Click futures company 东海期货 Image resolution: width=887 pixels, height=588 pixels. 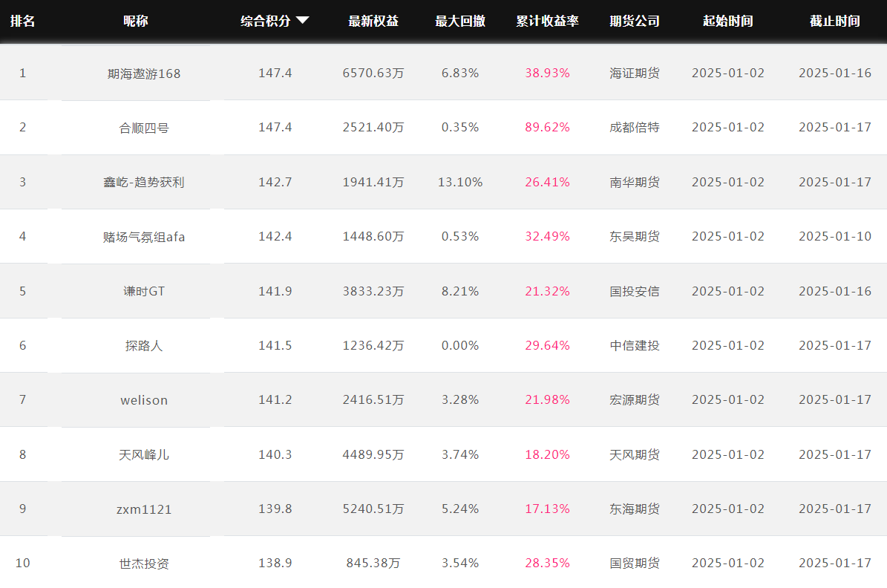point(634,509)
